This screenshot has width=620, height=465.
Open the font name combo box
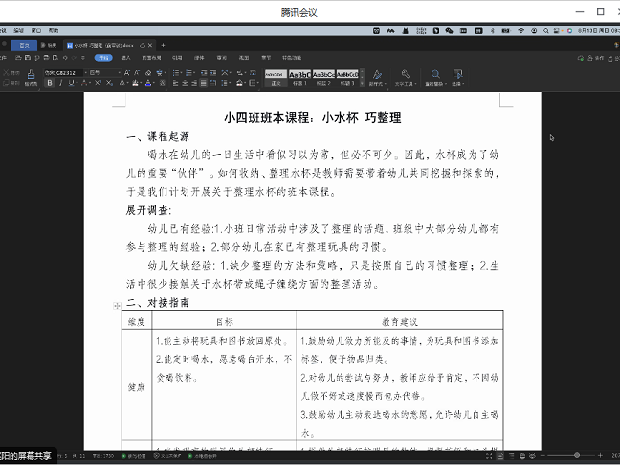coord(63,73)
